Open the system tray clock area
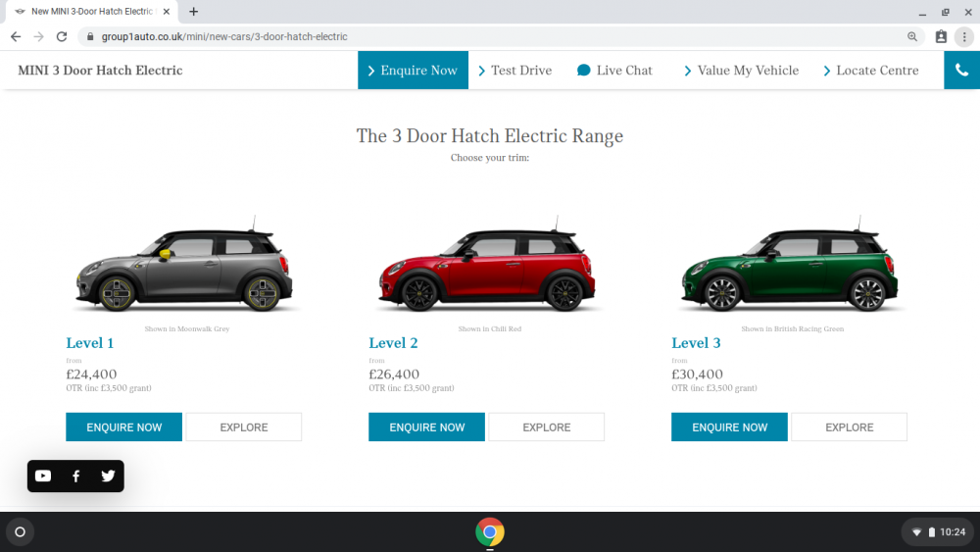Viewport: 980px width, 552px height. tap(939, 532)
